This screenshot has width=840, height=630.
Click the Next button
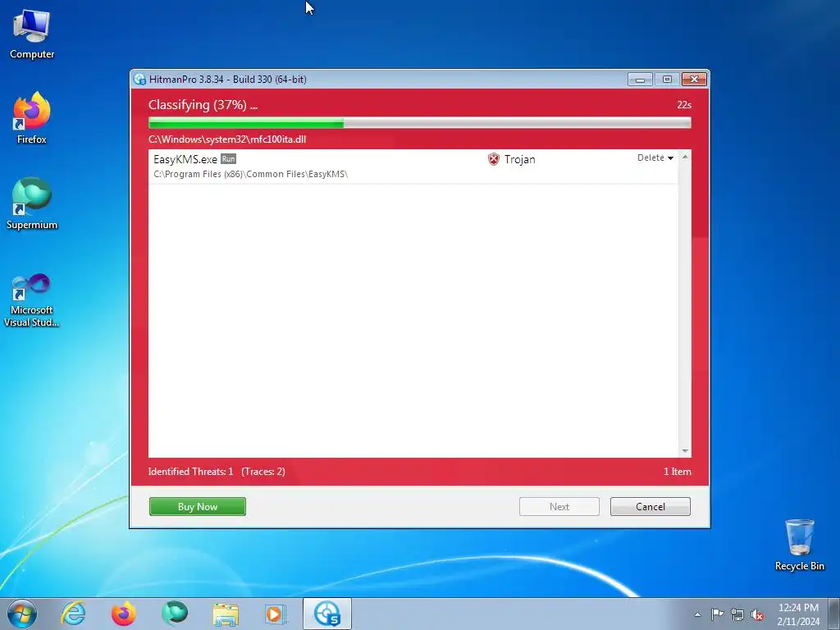click(559, 507)
